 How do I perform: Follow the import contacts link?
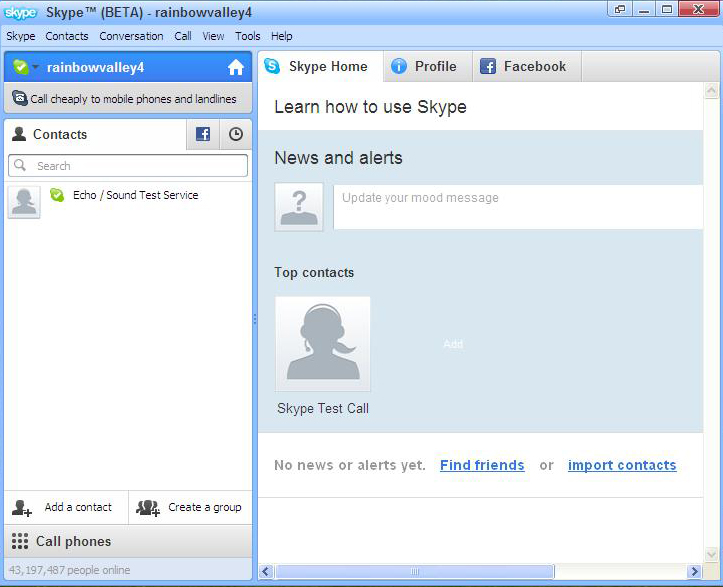pyautogui.click(x=622, y=465)
